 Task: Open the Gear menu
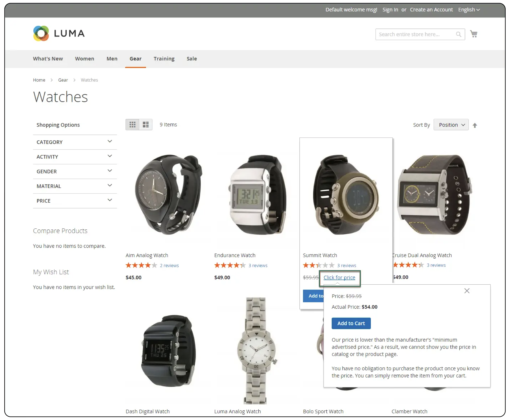coord(135,59)
